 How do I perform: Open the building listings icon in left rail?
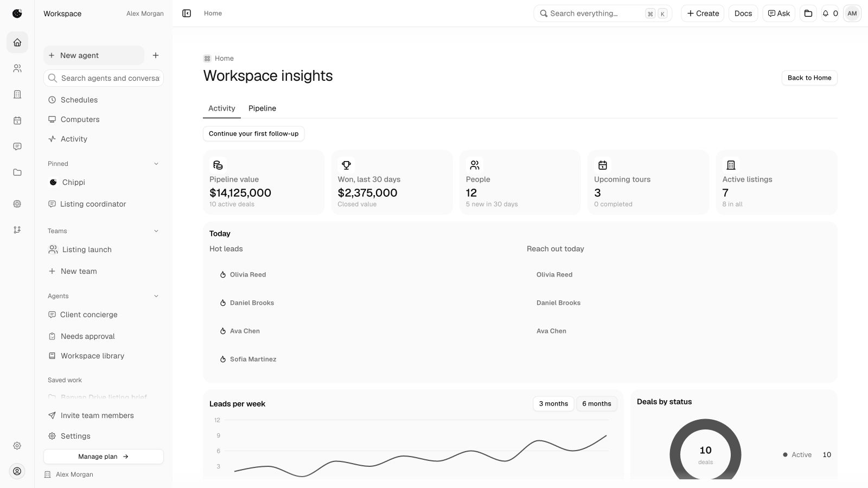17,94
